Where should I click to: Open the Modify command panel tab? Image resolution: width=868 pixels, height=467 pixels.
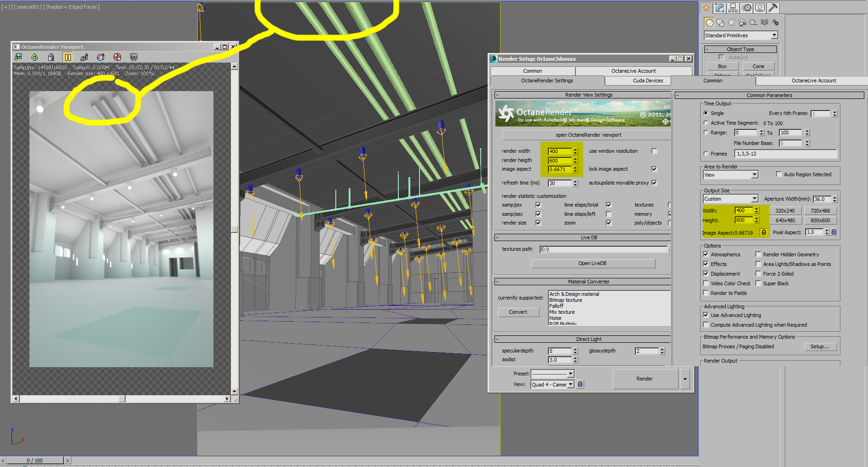pos(720,7)
